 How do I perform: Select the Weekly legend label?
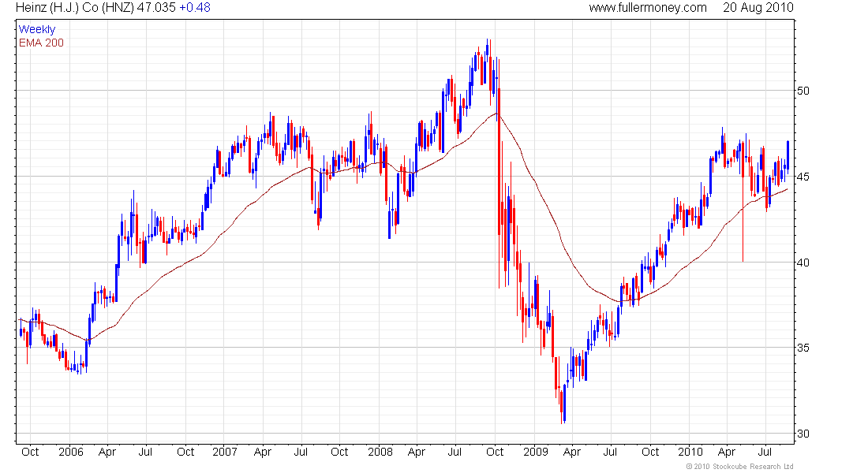coord(37,29)
